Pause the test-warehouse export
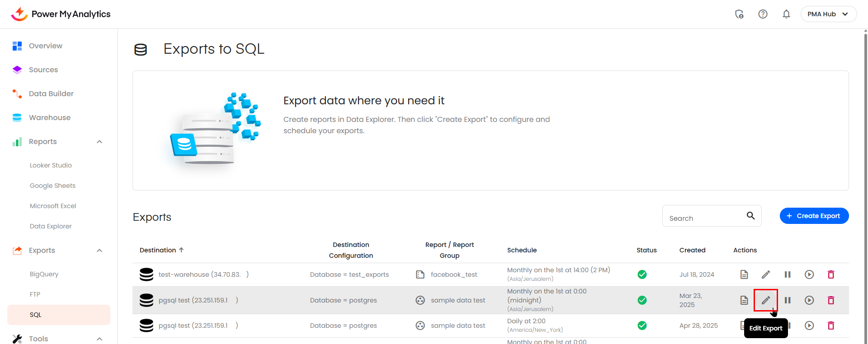This screenshot has height=344, width=868. (787, 274)
